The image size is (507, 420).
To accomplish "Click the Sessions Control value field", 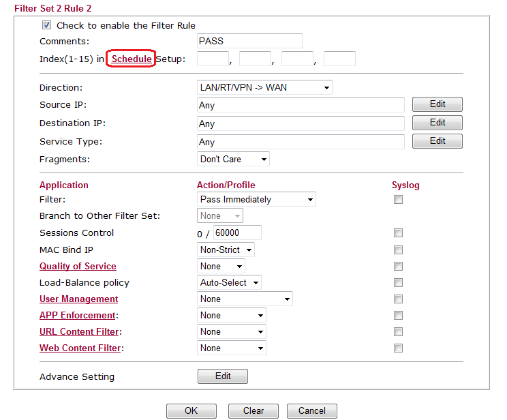I will 237,232.
